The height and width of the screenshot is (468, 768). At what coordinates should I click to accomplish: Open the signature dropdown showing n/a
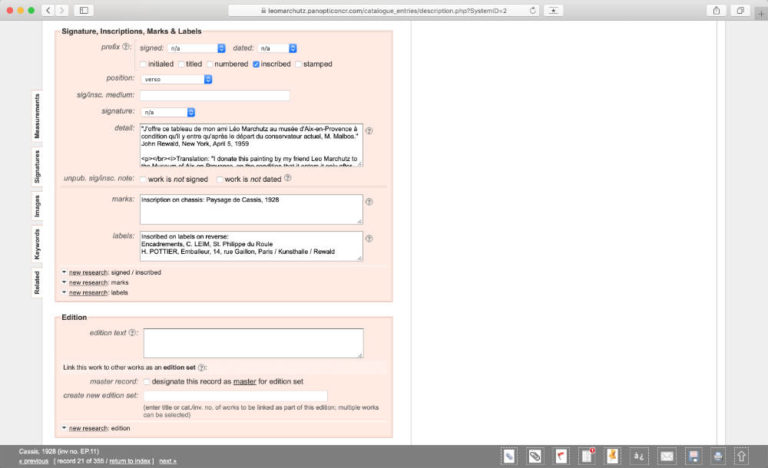(x=168, y=112)
